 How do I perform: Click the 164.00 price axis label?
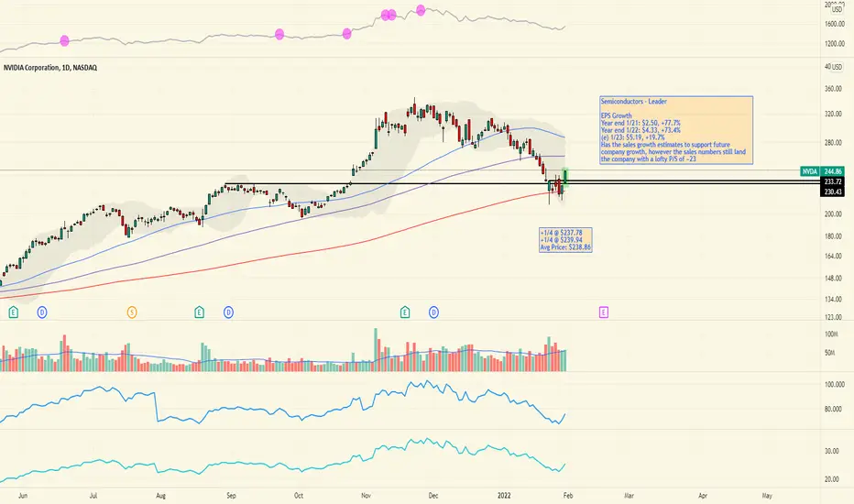point(833,256)
